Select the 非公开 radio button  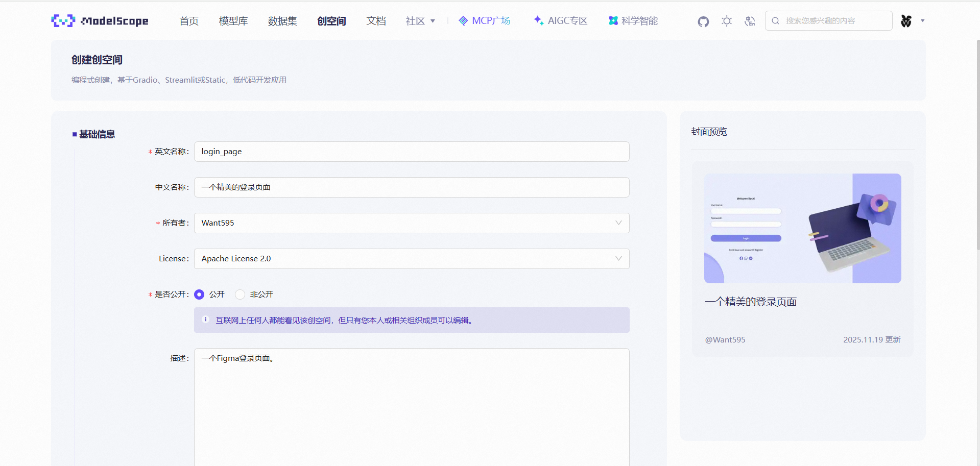(x=240, y=295)
